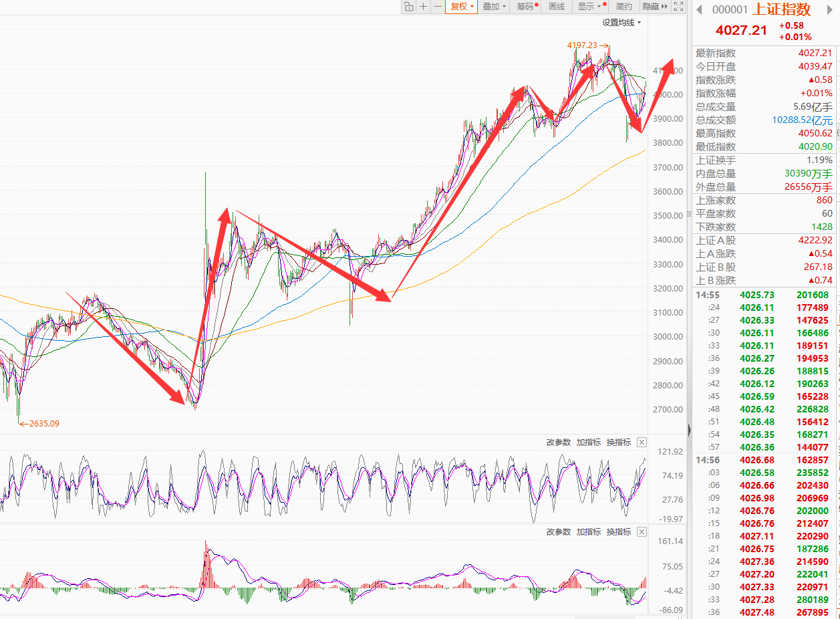This screenshot has width=840, height=619.
Task: Click the 2635.09 low price label
Action: (x=44, y=423)
